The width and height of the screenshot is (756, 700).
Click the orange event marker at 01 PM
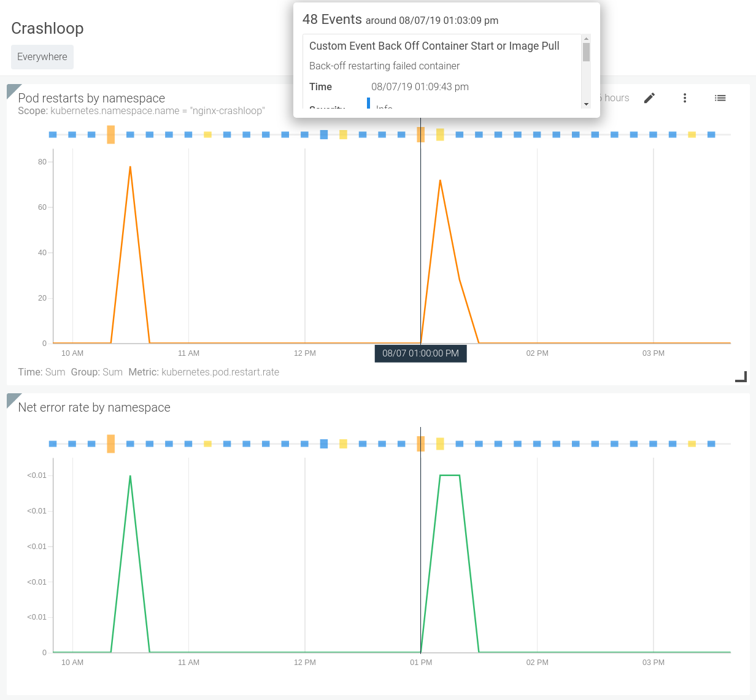420,134
